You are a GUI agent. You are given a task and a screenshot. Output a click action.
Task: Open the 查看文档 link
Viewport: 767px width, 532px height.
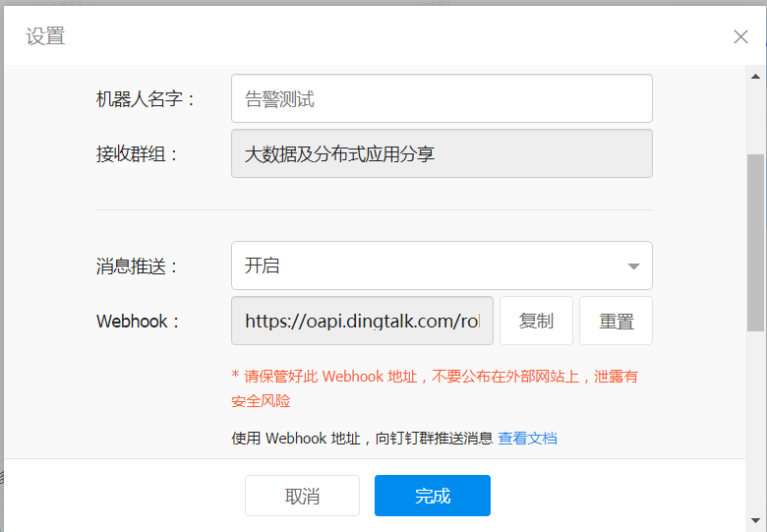pyautogui.click(x=527, y=439)
